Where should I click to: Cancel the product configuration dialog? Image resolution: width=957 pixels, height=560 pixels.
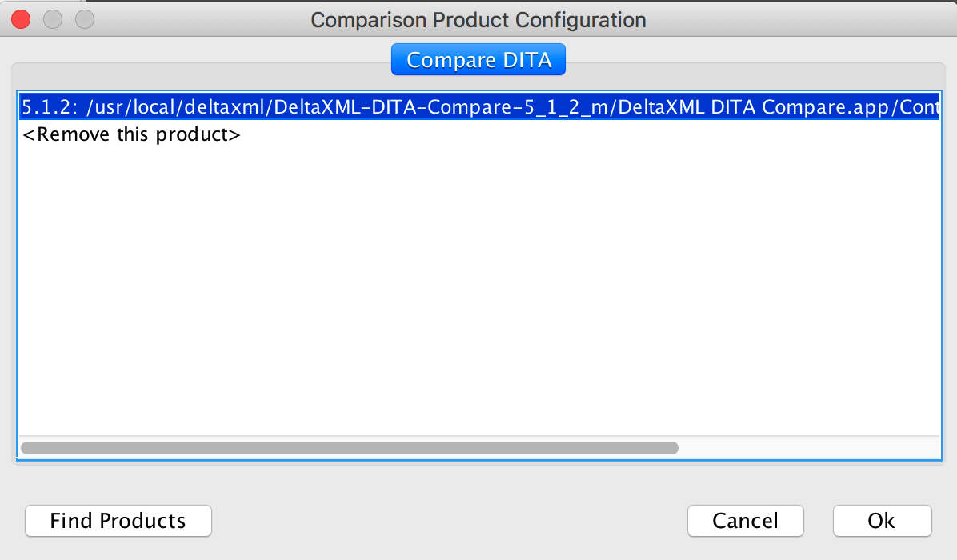coord(744,521)
